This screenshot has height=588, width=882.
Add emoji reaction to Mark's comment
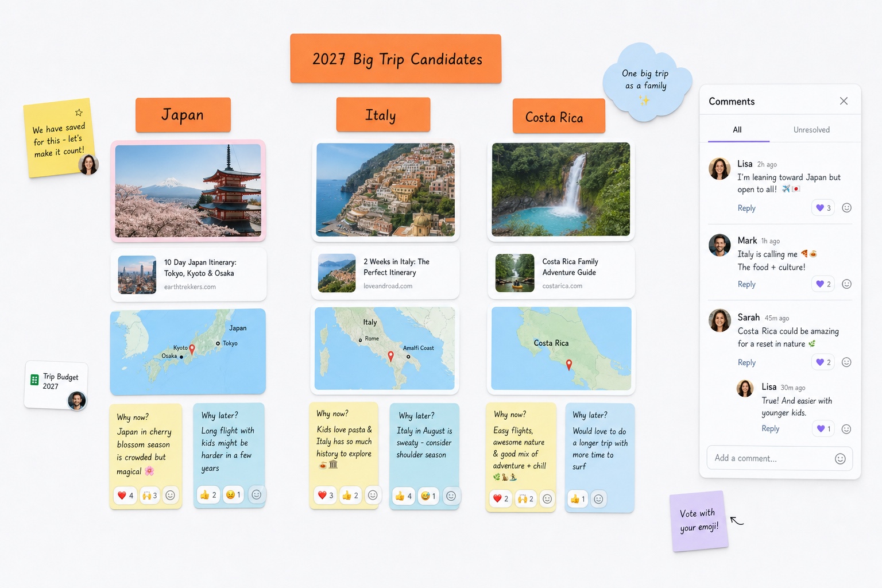click(x=846, y=284)
